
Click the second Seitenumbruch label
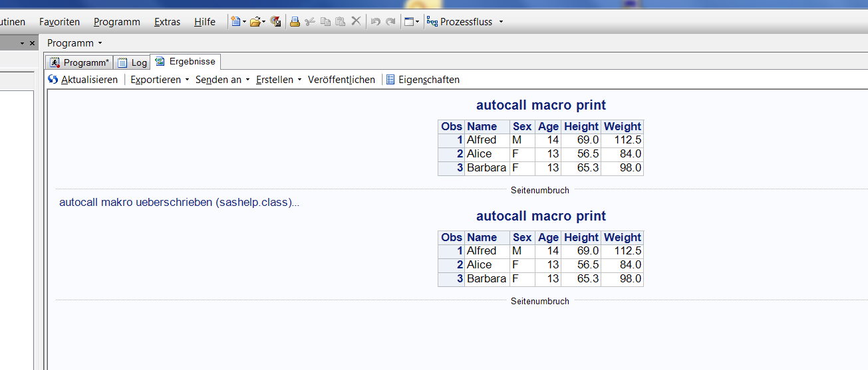(540, 301)
